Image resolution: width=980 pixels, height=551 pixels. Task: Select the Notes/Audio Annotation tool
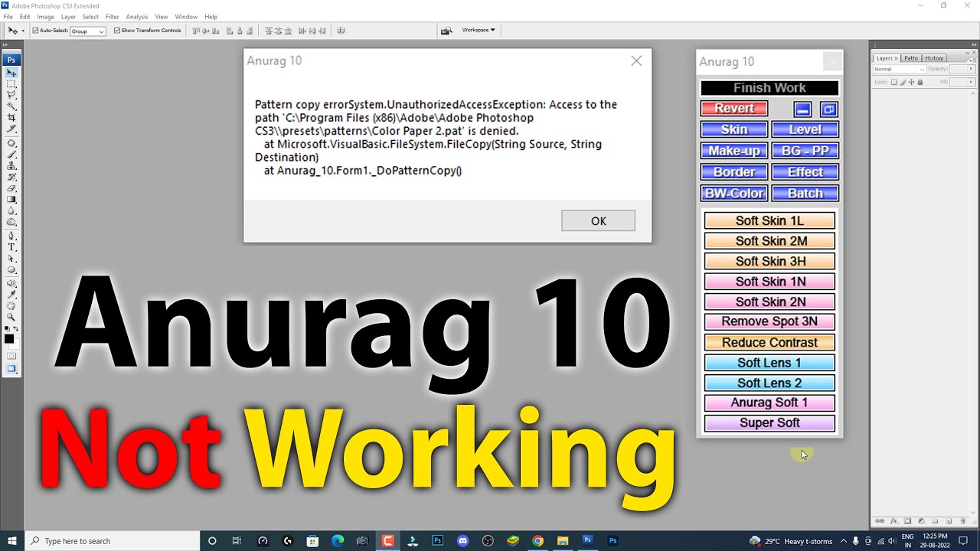tap(11, 284)
